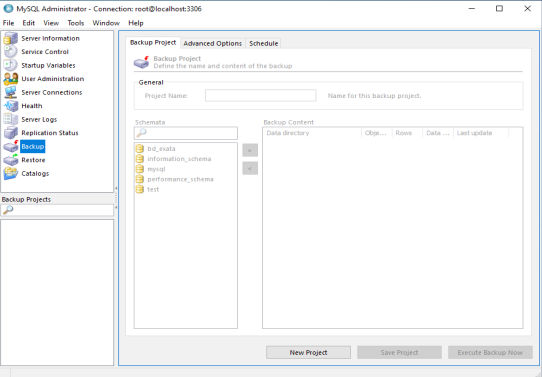Viewport: 542px width, 377px height.
Task: Switch to the Schedule tab
Action: pyautogui.click(x=263, y=44)
